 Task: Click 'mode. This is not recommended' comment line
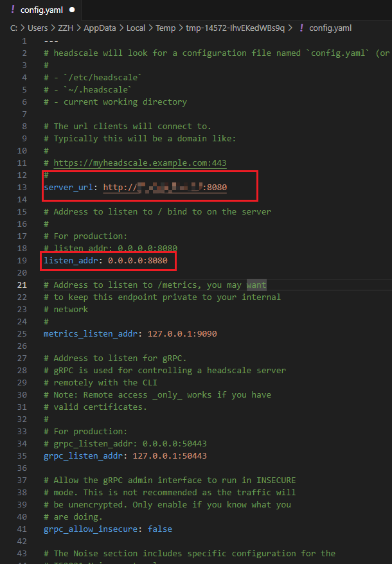click(170, 493)
